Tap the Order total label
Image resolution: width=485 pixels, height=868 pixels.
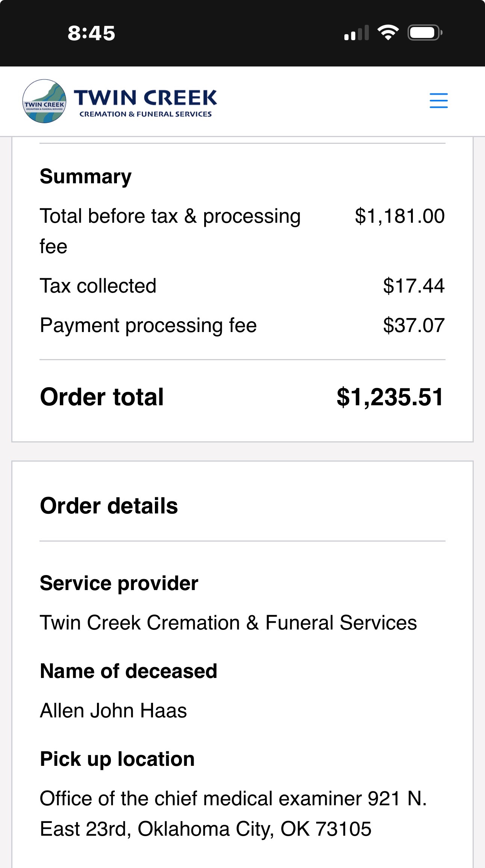pos(102,397)
